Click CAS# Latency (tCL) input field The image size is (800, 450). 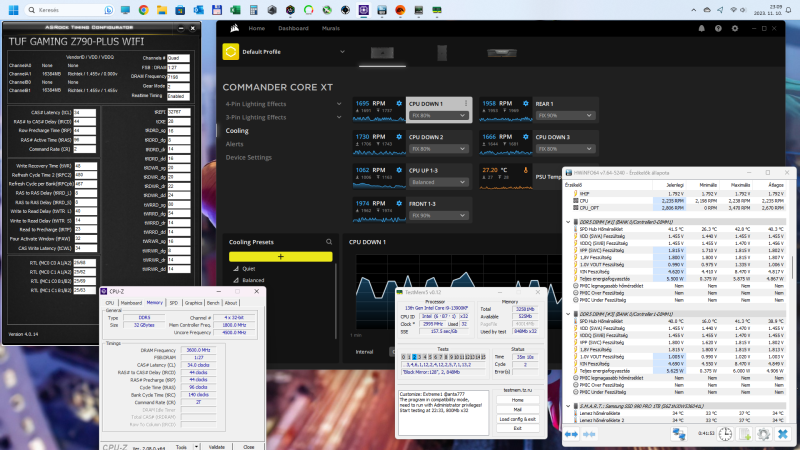[84, 113]
